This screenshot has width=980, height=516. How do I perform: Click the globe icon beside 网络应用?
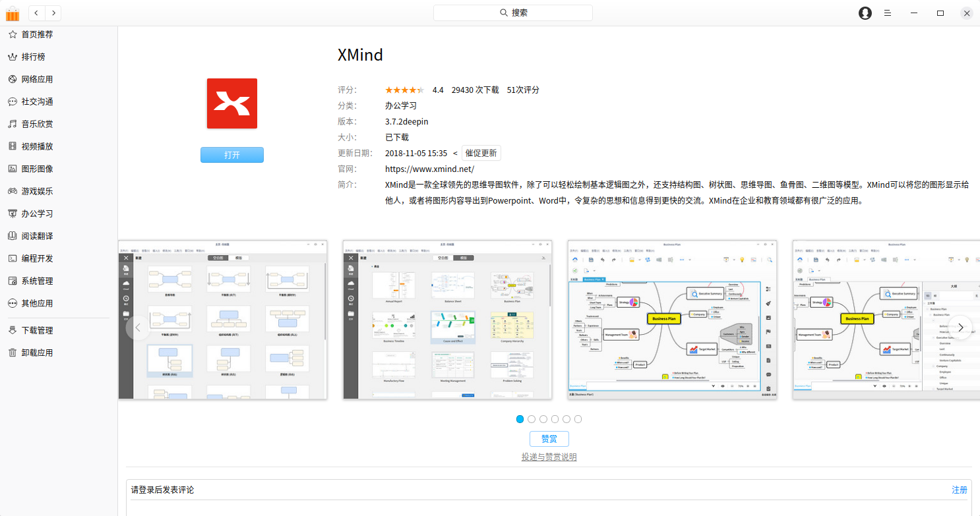[x=13, y=79]
